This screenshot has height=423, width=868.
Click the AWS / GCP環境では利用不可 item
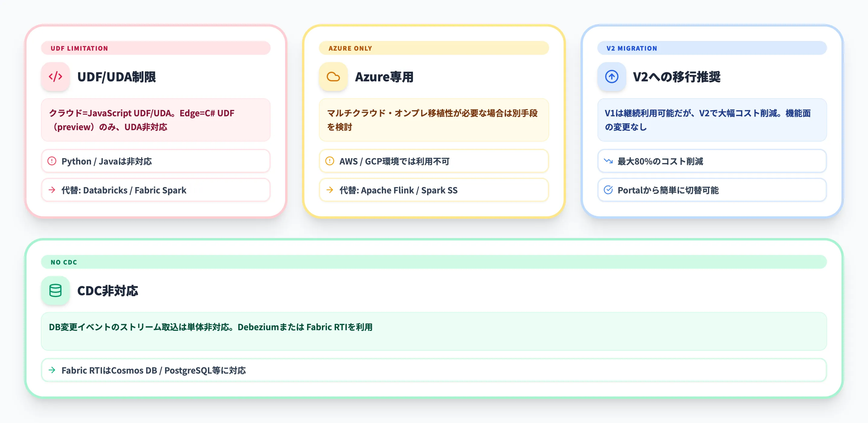click(x=434, y=161)
